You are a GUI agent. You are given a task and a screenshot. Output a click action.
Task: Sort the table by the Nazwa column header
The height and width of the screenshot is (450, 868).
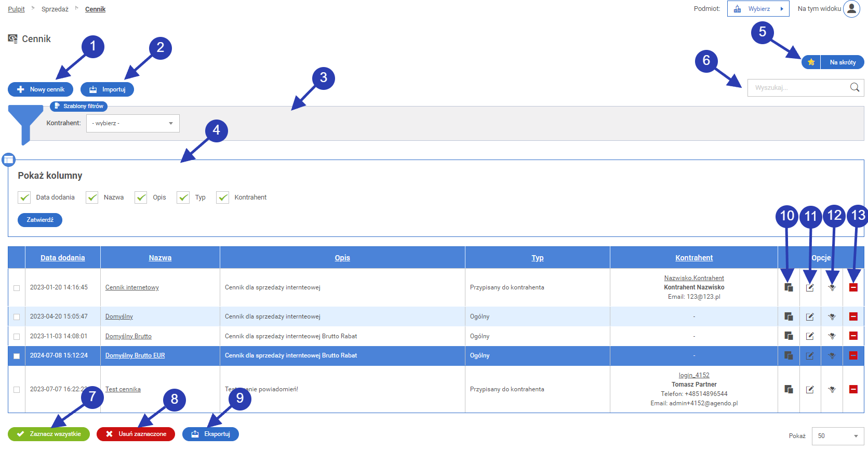160,258
